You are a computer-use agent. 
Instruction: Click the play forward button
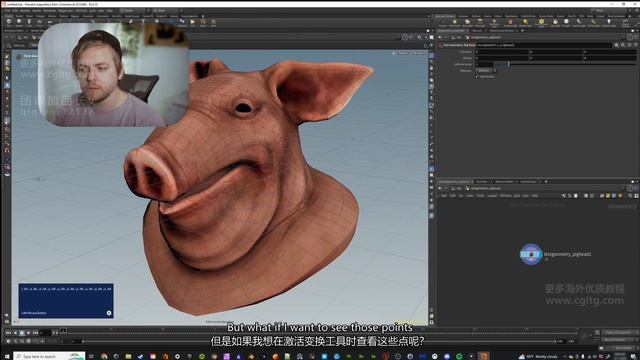(x=29, y=333)
